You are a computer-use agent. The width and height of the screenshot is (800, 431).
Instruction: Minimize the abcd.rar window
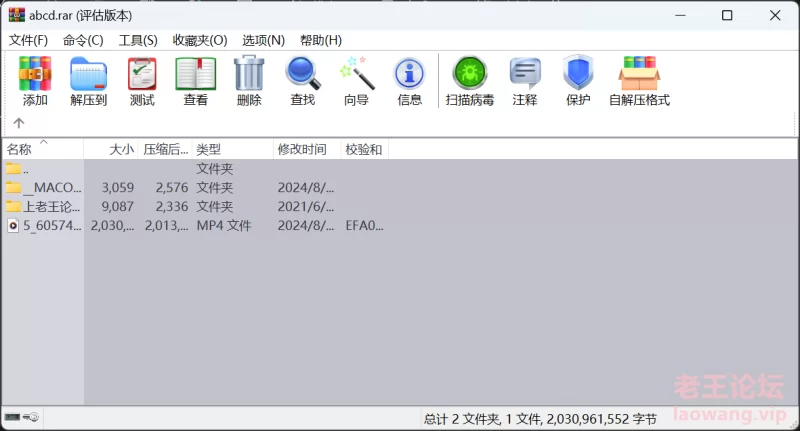click(680, 15)
